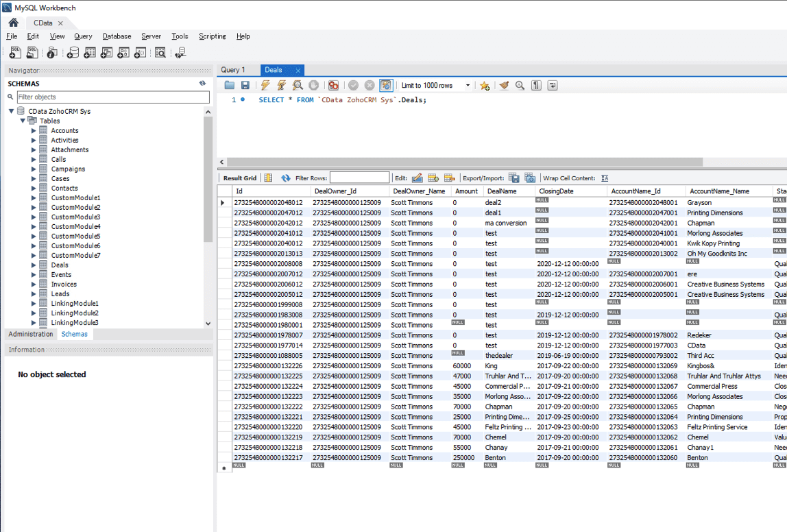Click the Filter Rows input field
The height and width of the screenshot is (532, 787).
tap(359, 178)
